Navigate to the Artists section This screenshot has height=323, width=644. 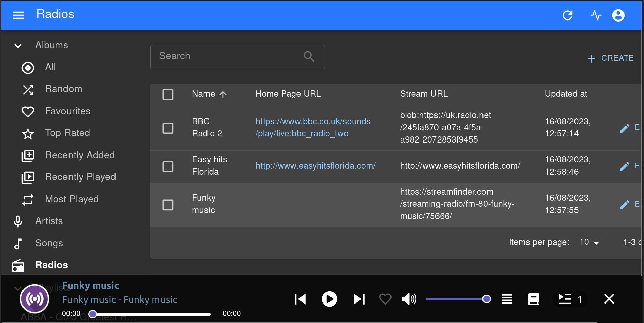49,221
